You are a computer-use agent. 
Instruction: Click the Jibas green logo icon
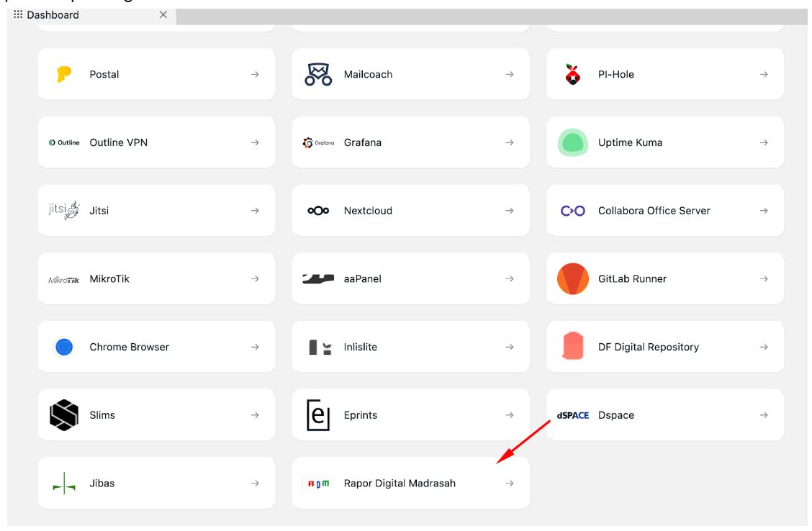click(64, 484)
